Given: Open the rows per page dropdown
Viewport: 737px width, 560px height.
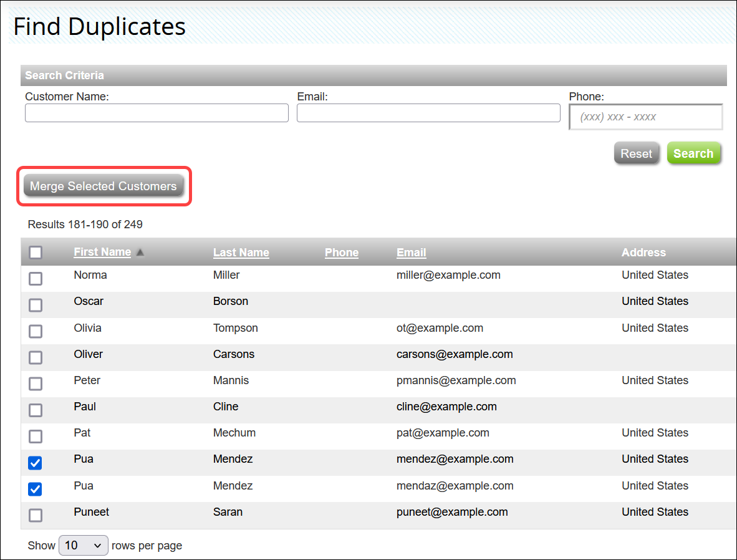Looking at the screenshot, I should point(83,545).
